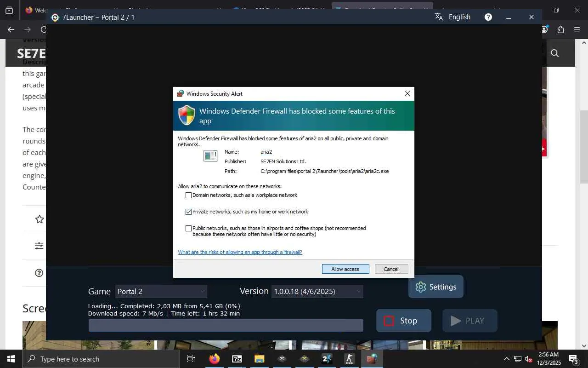This screenshot has width=588, height=368.
Task: Open the Version dropdown showing 1.0.0.18
Action: (317, 291)
